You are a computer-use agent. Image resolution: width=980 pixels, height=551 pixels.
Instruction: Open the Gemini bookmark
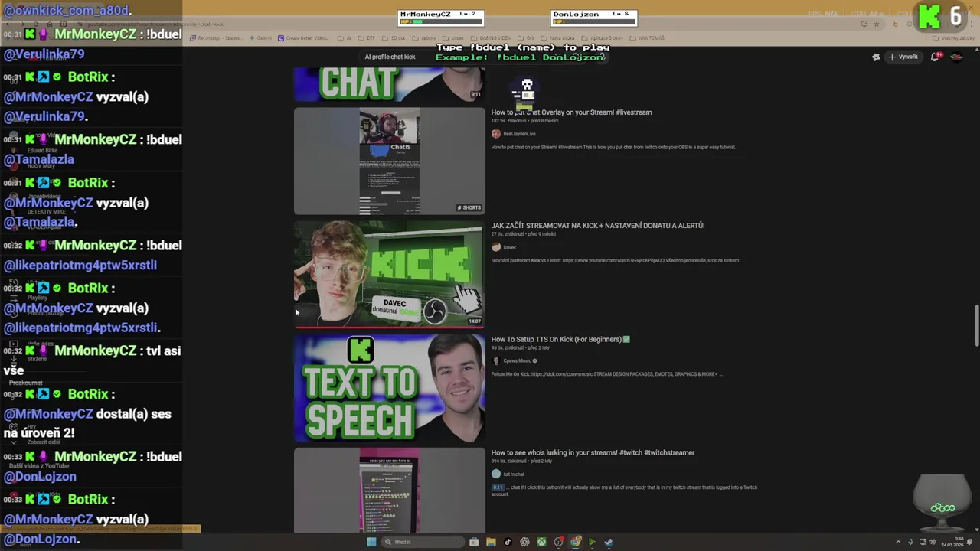261,38
